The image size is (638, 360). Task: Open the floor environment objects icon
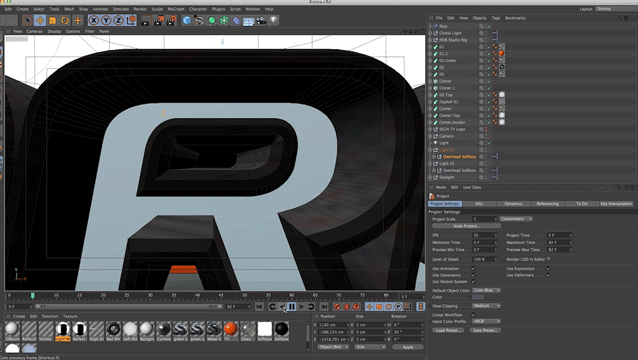(249, 20)
